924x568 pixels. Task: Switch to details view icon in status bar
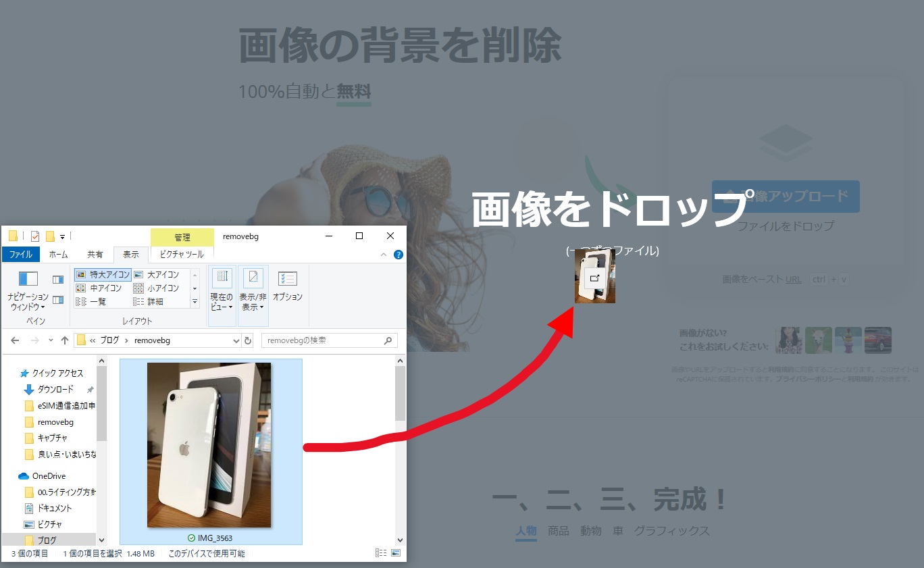[x=380, y=553]
